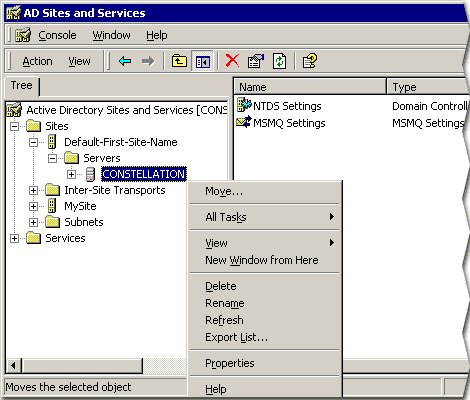This screenshot has width=470, height=400.
Task: Expand the MySite node
Action: click(33, 206)
